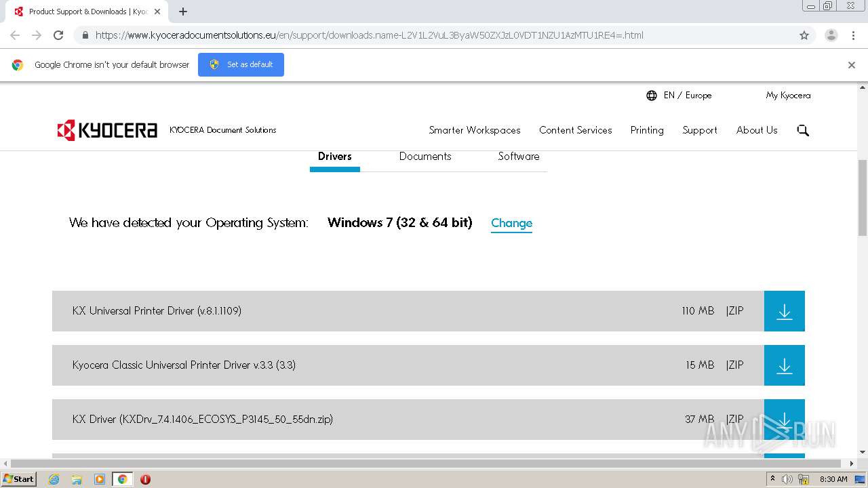
Task: Open a new tab with plus icon
Action: click(183, 12)
